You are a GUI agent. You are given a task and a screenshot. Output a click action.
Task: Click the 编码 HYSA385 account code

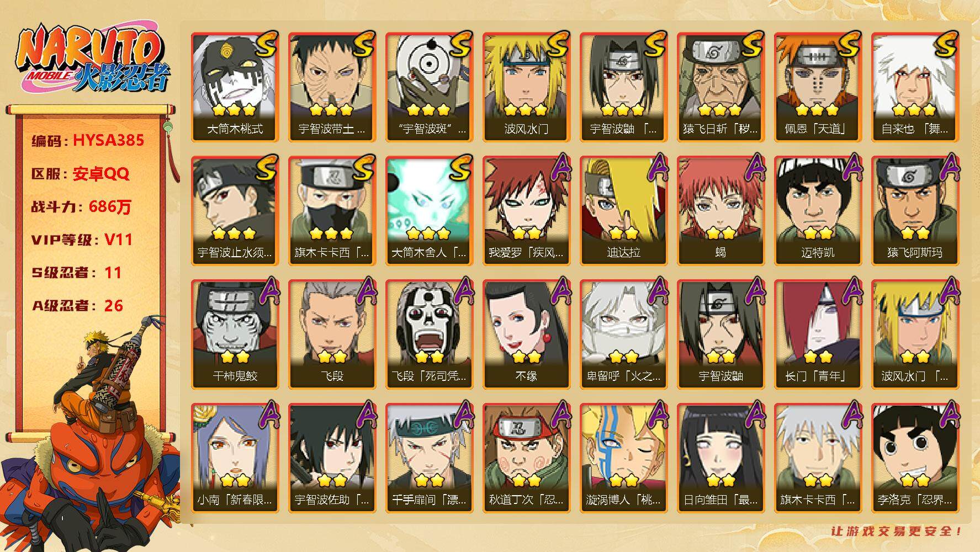(x=88, y=140)
